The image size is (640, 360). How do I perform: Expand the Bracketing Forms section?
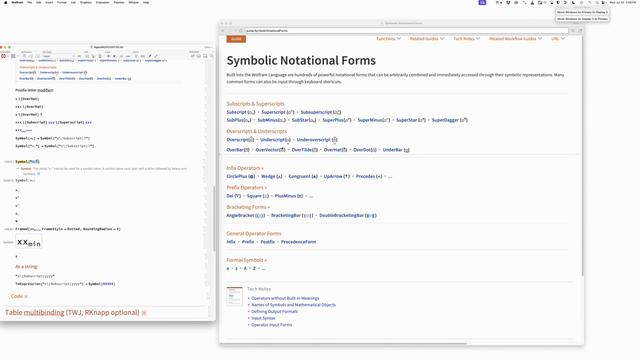click(x=248, y=207)
